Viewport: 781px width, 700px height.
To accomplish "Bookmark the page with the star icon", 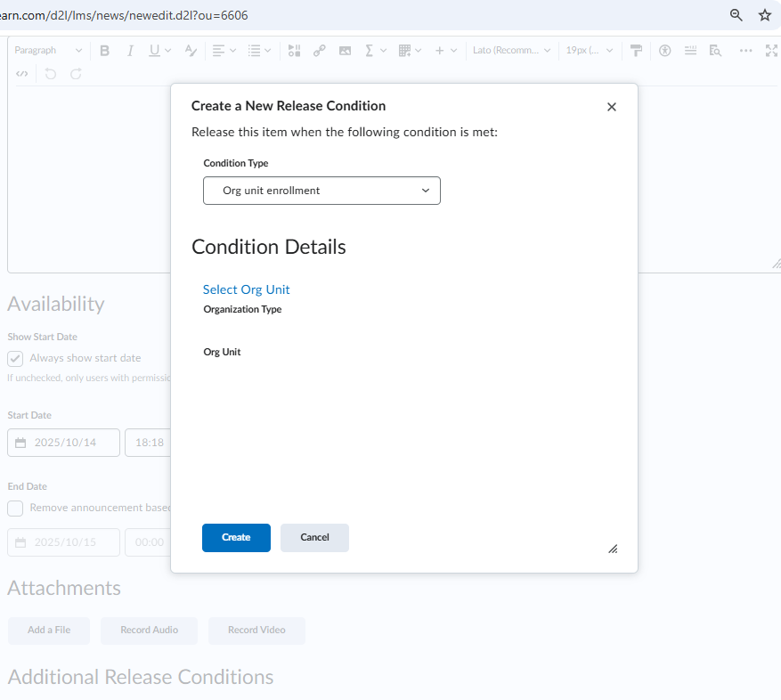I will (765, 15).
